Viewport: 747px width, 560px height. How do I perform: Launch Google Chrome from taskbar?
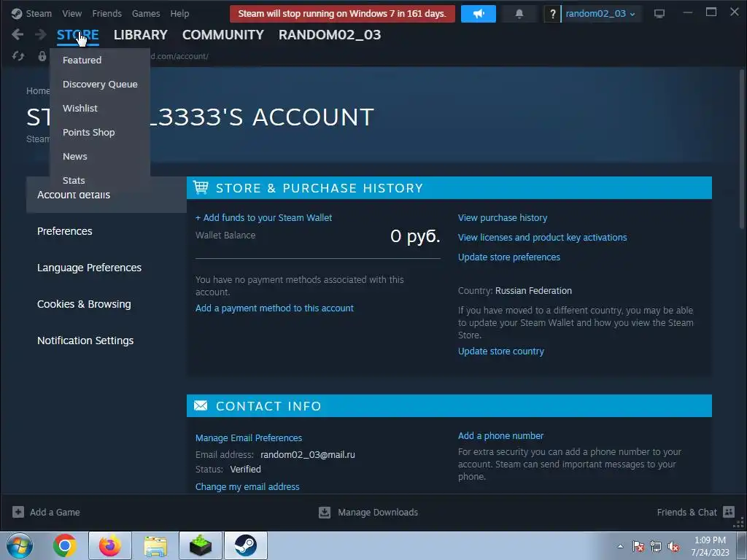click(x=65, y=545)
